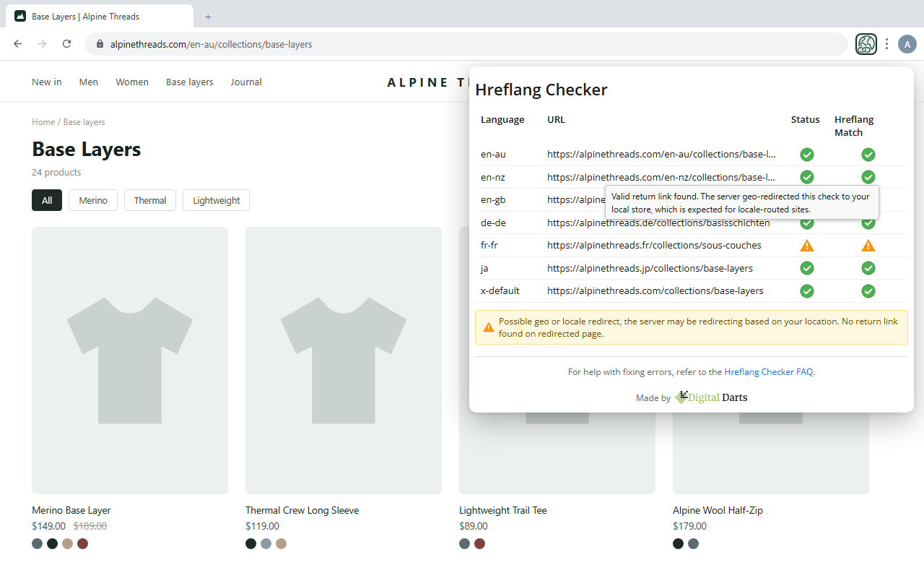Select the Base Layers browser tab
The width and height of the screenshot is (924, 578).
[100, 16]
